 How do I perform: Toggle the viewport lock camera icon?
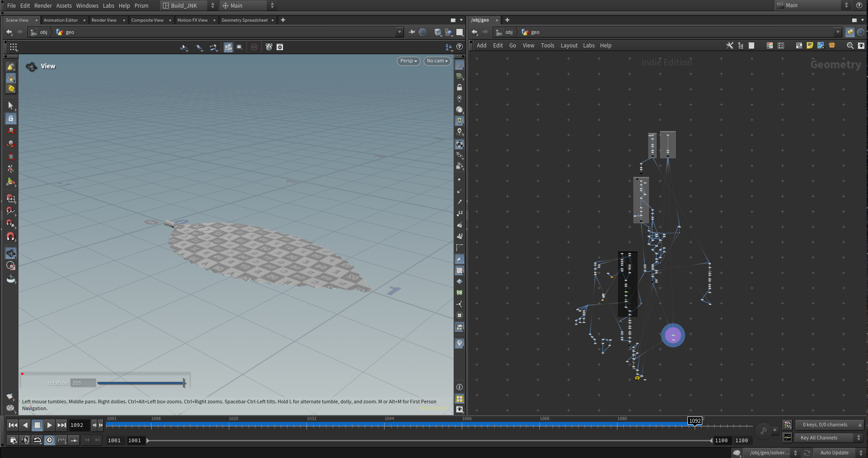point(460,87)
